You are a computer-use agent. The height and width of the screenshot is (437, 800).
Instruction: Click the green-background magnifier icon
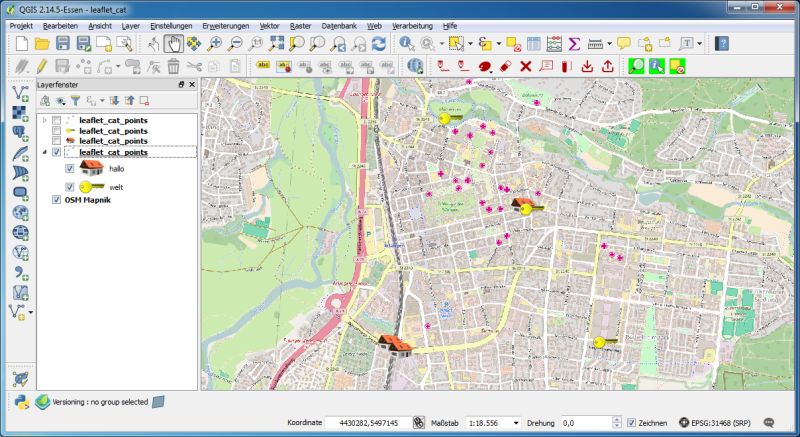point(636,66)
